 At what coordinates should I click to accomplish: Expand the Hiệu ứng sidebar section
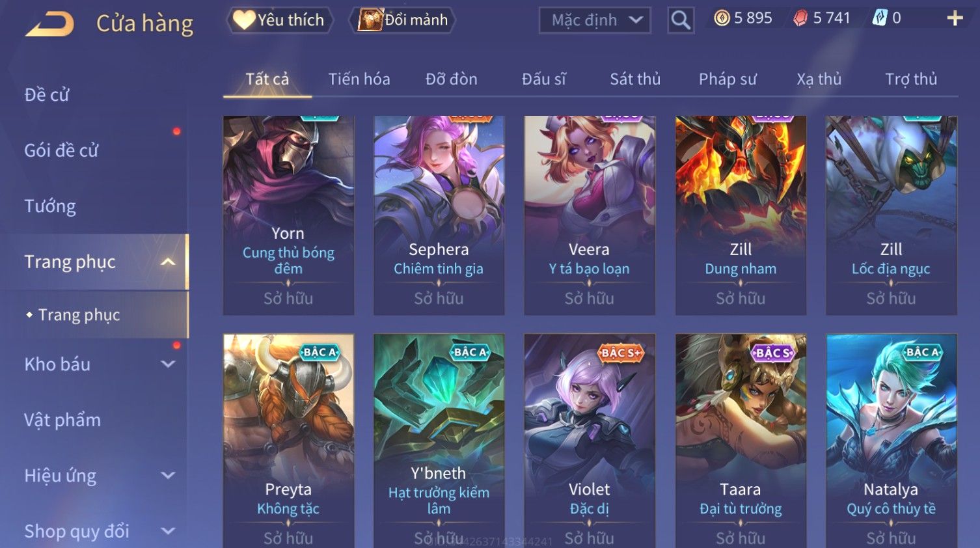[x=168, y=476]
